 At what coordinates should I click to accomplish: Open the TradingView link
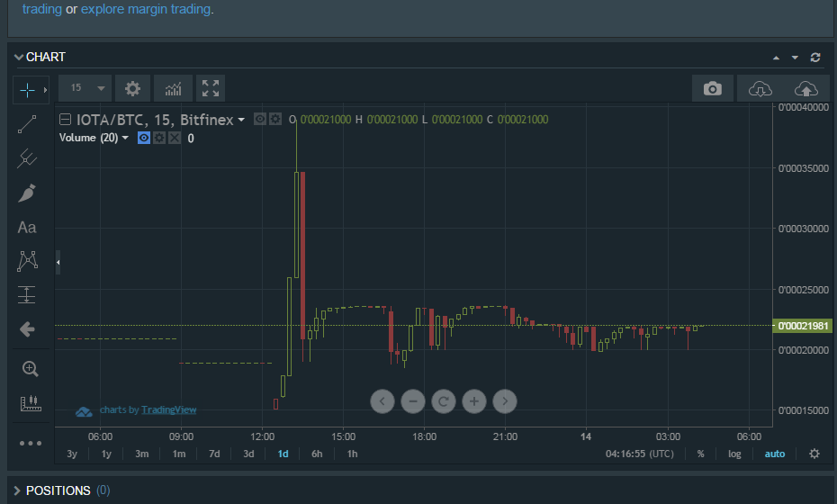coord(168,410)
